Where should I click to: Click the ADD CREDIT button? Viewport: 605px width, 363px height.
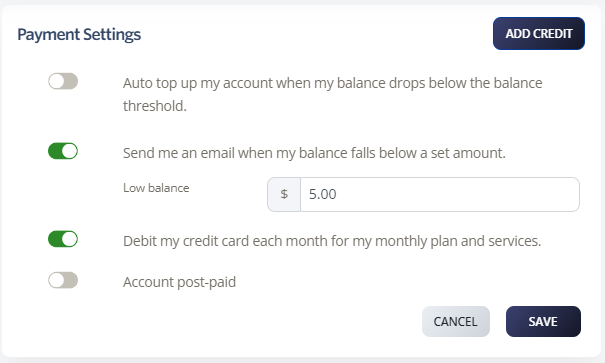coord(539,34)
